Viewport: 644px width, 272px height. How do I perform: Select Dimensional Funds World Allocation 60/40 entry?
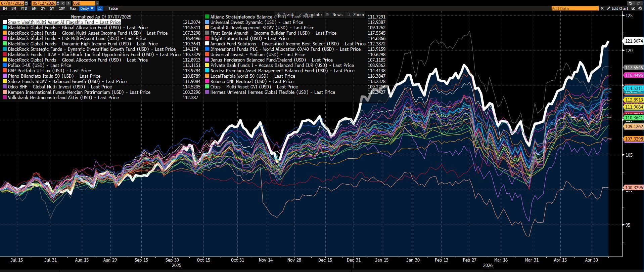[285, 49]
